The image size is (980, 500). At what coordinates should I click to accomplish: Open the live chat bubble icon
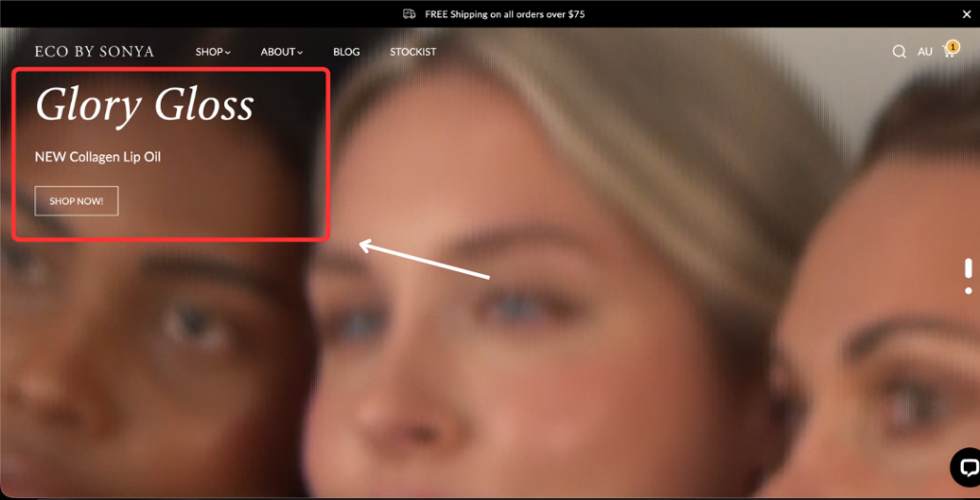coord(966,466)
